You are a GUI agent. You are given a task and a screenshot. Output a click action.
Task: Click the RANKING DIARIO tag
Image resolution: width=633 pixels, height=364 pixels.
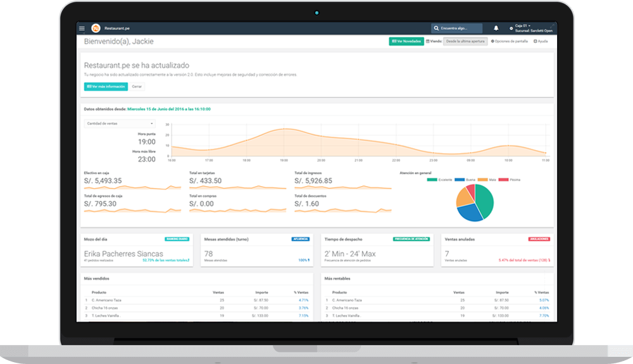[177, 239]
